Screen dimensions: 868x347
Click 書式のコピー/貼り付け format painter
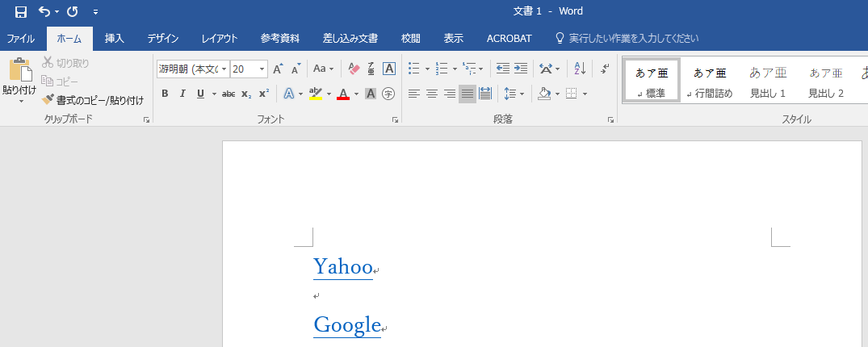(93, 100)
